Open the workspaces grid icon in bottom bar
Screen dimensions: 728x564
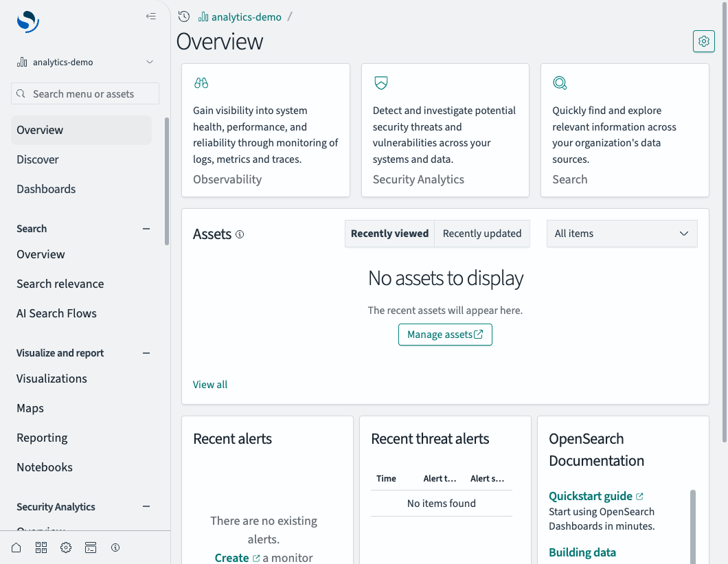(x=41, y=548)
